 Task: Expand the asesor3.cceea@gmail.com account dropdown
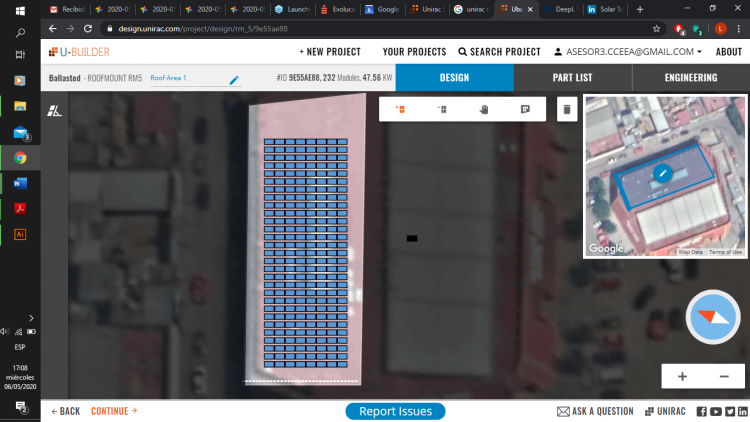click(x=628, y=52)
